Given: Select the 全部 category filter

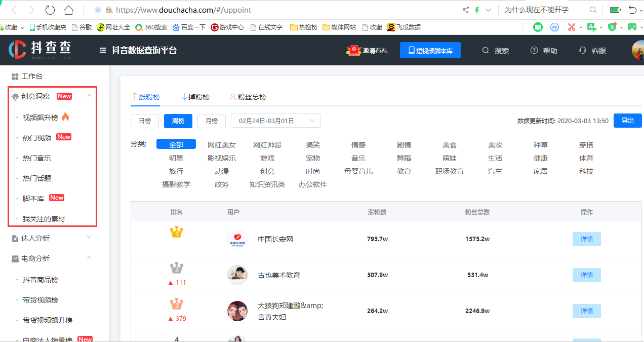Looking at the screenshot, I should pos(176,145).
